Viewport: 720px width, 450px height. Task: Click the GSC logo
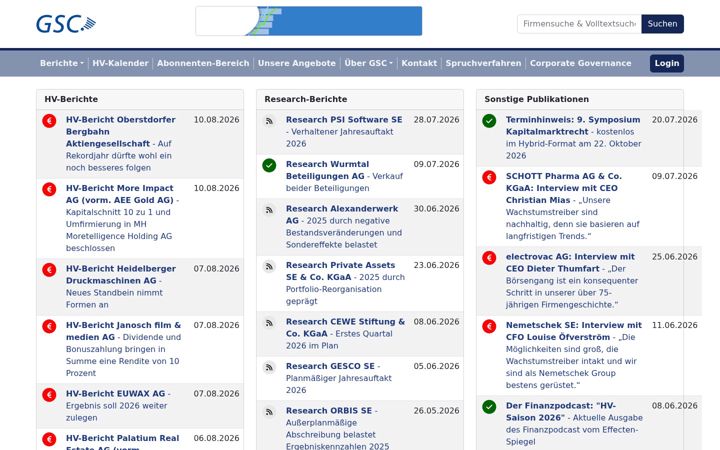click(x=66, y=24)
